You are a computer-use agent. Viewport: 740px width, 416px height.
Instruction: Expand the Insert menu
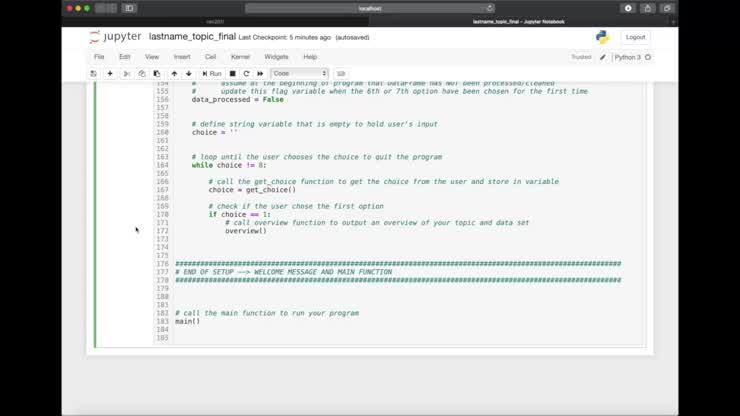182,57
